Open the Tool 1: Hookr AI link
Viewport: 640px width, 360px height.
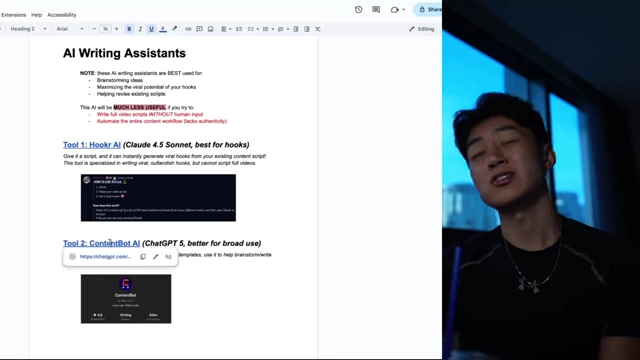pyautogui.click(x=92, y=145)
